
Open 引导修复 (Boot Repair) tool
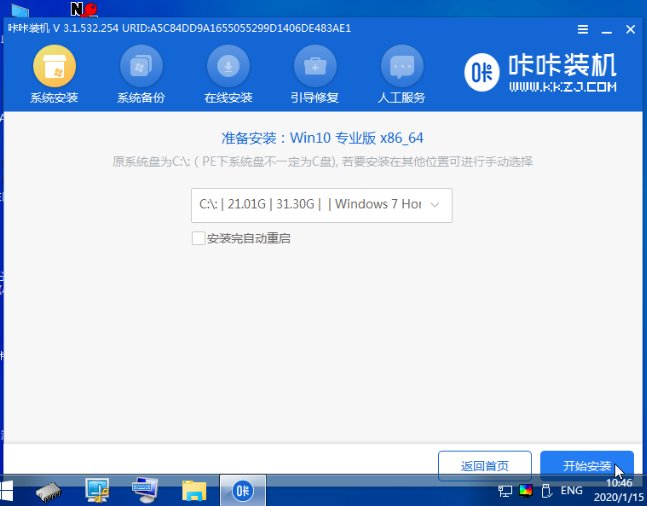pyautogui.click(x=315, y=76)
